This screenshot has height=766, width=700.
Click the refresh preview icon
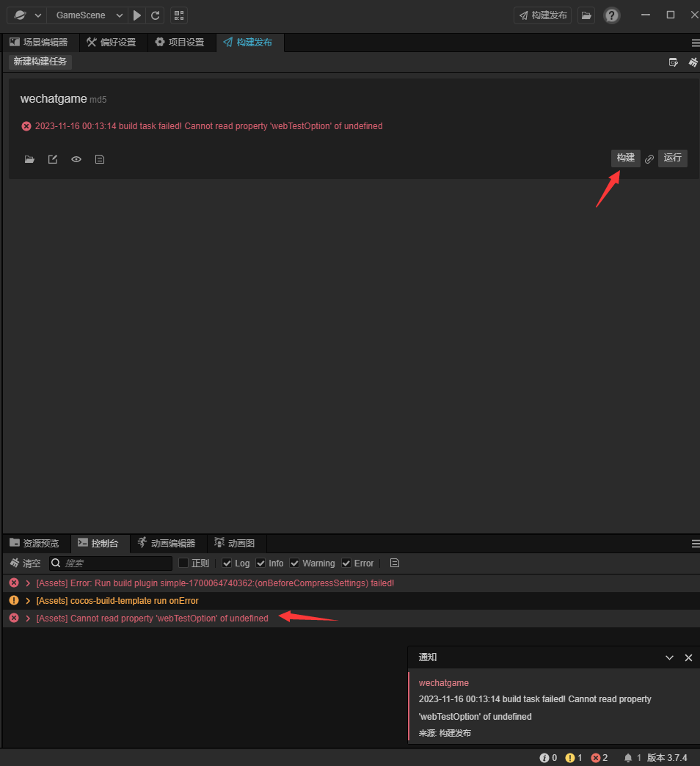[x=156, y=15]
